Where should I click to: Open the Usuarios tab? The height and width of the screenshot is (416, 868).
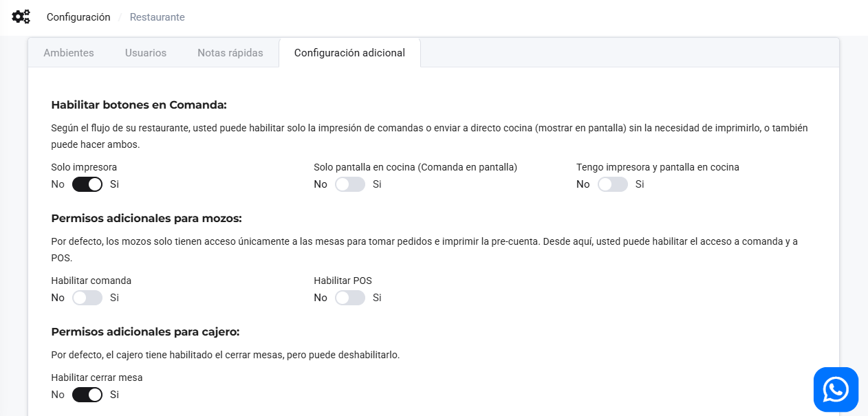point(145,52)
